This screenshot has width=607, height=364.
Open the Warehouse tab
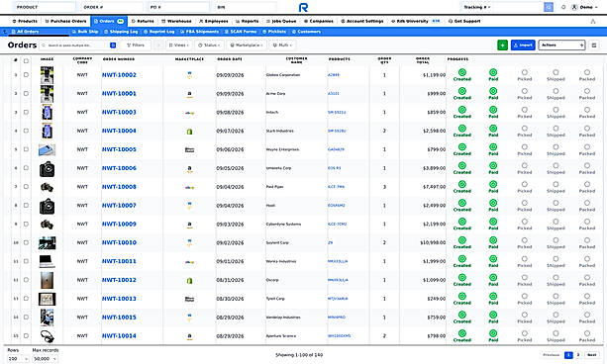[x=176, y=22]
